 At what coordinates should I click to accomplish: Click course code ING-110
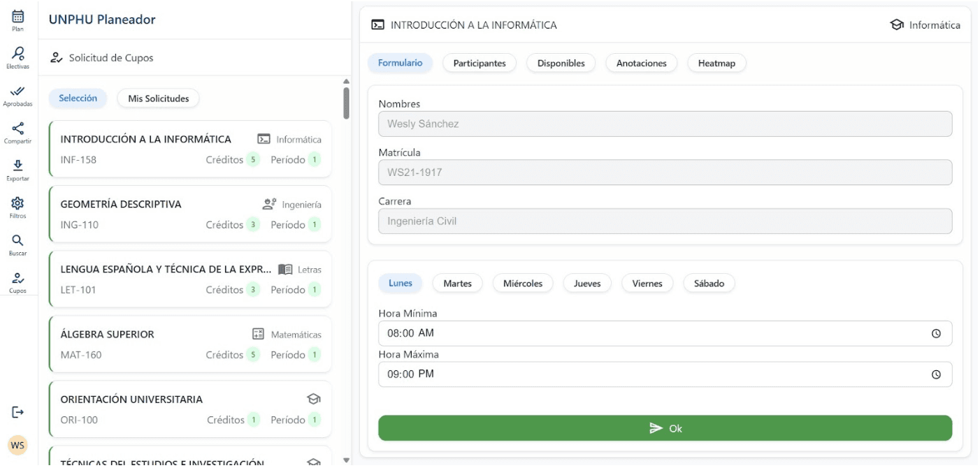[80, 225]
